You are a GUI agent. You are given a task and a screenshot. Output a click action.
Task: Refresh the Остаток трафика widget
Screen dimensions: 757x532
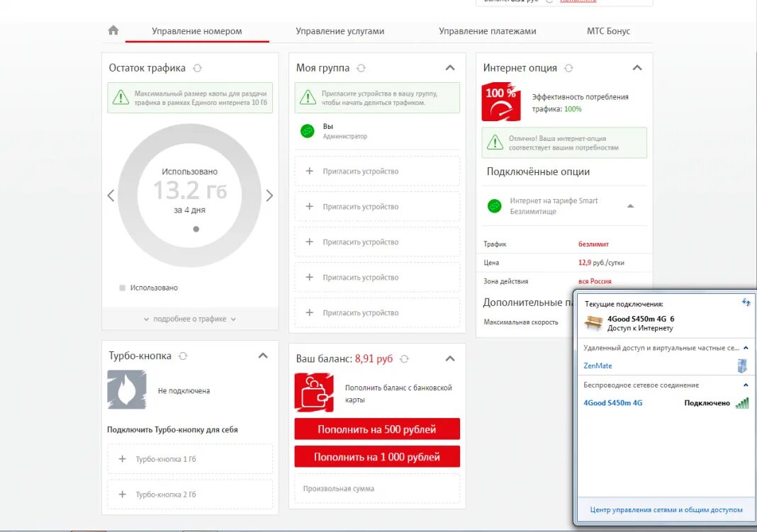(197, 68)
